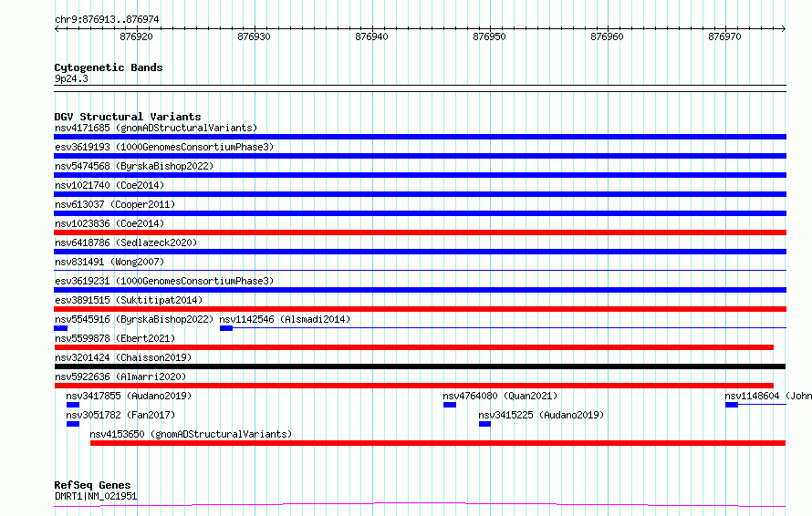Screen dimensions: 812x516
Task: Open nsv1023836 Coe2014 variant label
Action: pos(109,223)
